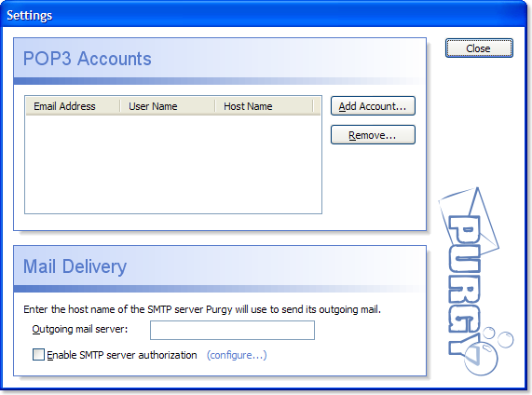Click the Mail Delivery section header
Viewport: 532px width, 395px height.
coord(75,266)
